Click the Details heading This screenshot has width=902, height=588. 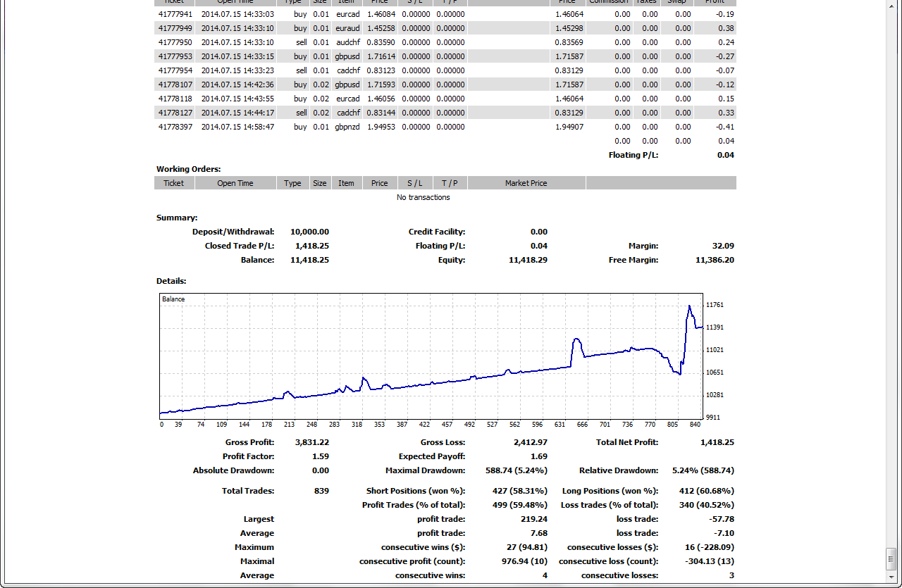[171, 281]
